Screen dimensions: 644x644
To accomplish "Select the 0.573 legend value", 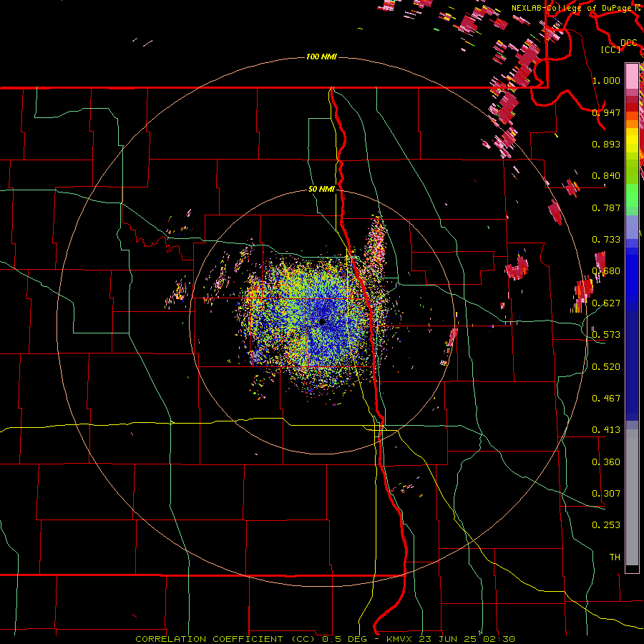I will pos(606,335).
